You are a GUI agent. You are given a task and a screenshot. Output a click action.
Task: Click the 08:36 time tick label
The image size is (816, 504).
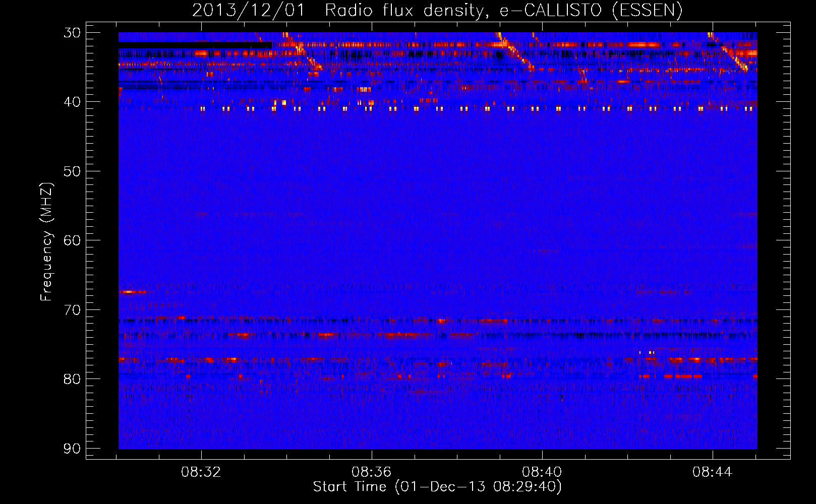pos(372,472)
